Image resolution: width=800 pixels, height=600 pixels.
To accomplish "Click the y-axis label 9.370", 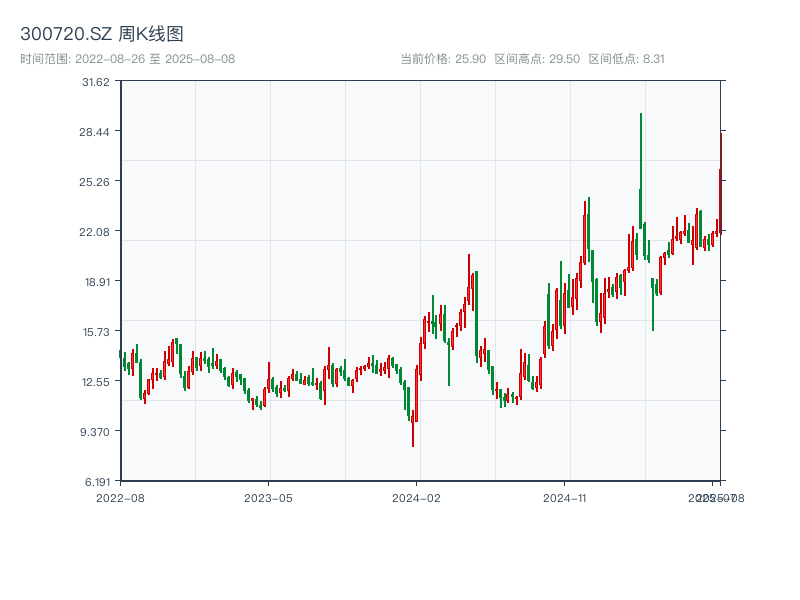I will pyautogui.click(x=95, y=432).
